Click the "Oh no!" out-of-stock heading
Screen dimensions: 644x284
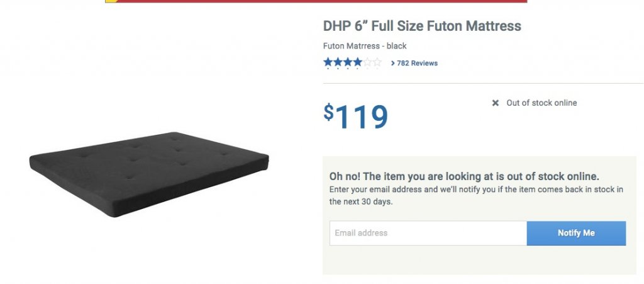click(464, 176)
